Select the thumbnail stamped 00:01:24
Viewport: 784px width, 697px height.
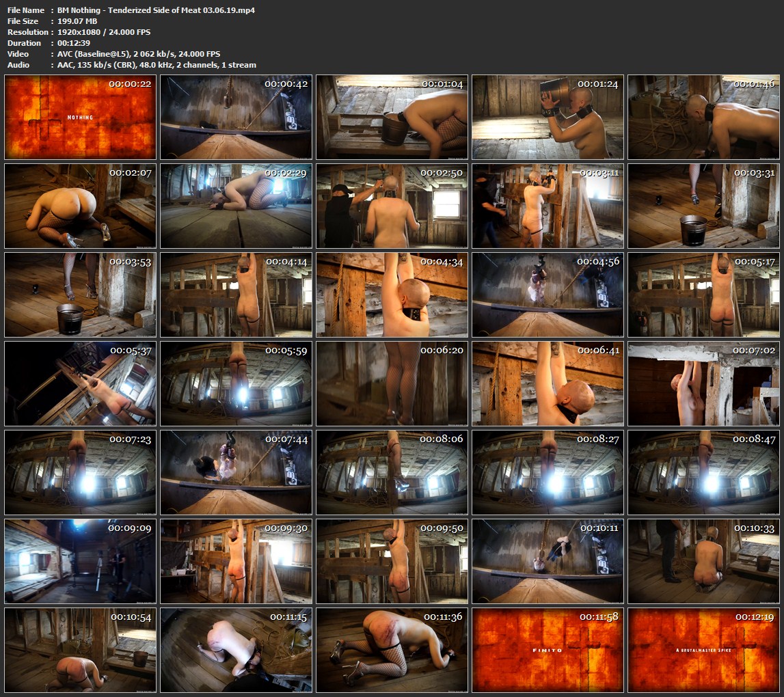pos(548,117)
